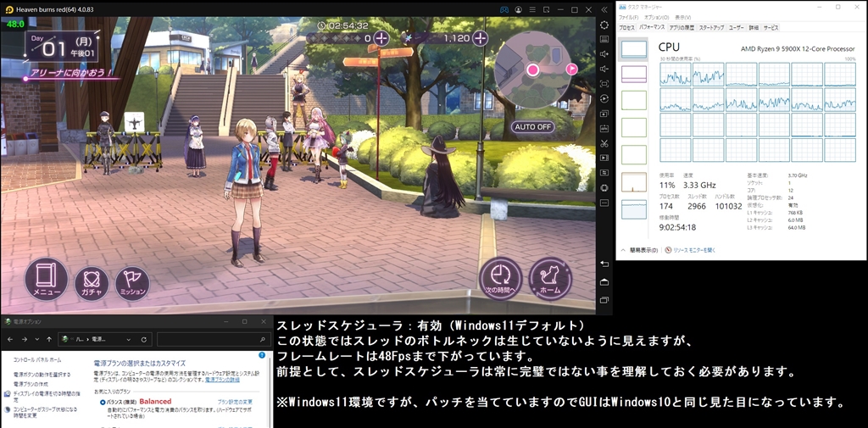Click the search box in 電源オプション
This screenshot has height=428, width=868.
point(214,339)
